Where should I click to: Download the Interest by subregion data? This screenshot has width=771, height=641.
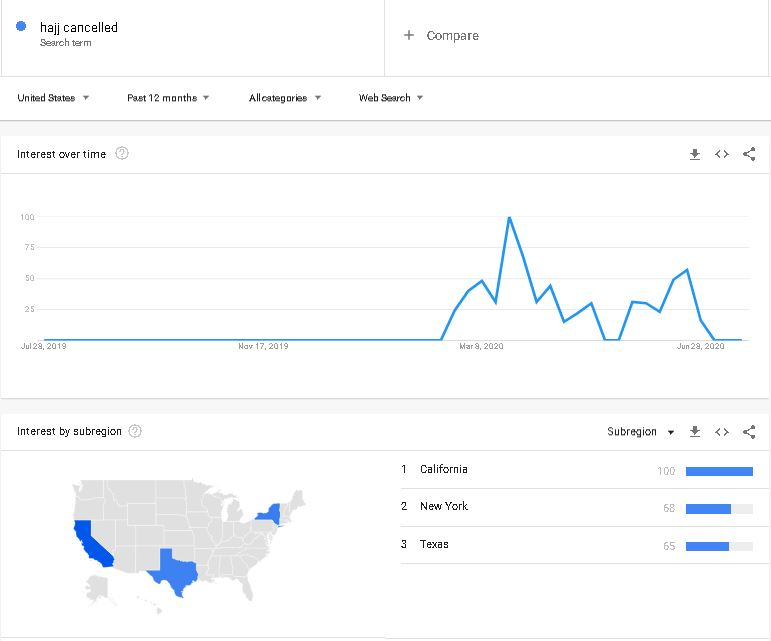click(x=695, y=432)
